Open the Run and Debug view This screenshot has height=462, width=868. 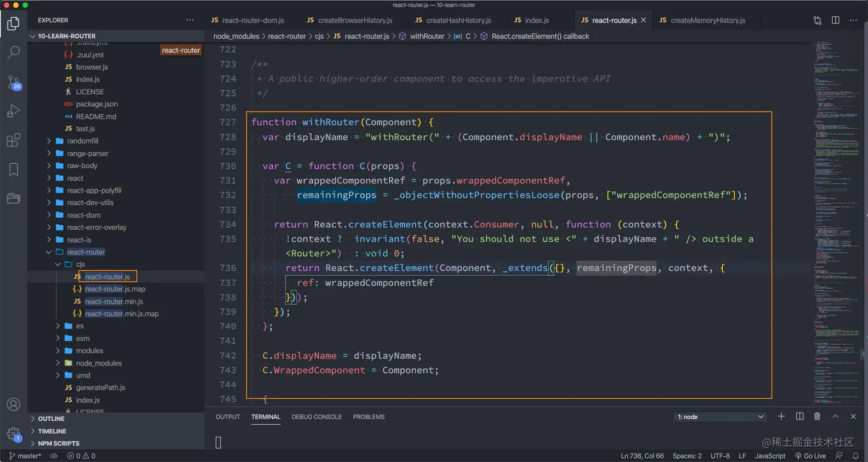[14, 111]
